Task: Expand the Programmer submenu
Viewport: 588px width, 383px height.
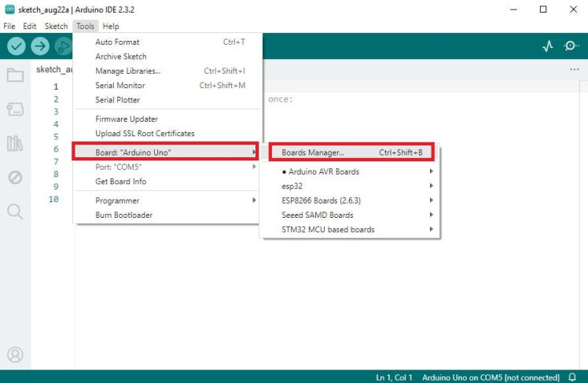Action: [166, 201]
